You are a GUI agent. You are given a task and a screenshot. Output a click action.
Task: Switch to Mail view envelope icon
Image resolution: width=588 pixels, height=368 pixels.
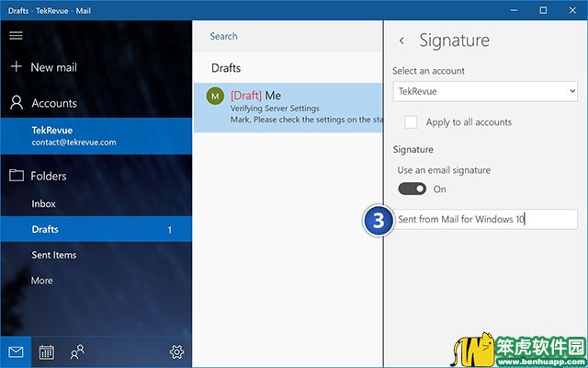[16, 351]
